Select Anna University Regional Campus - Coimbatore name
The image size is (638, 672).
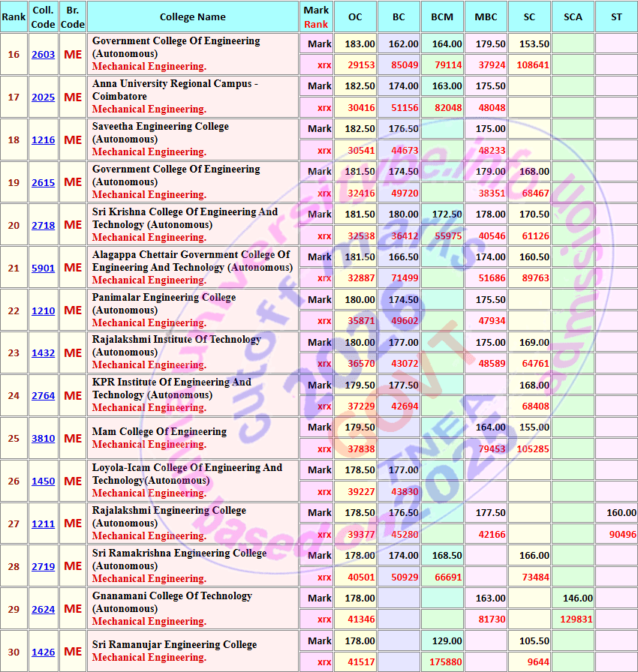pyautogui.click(x=175, y=90)
